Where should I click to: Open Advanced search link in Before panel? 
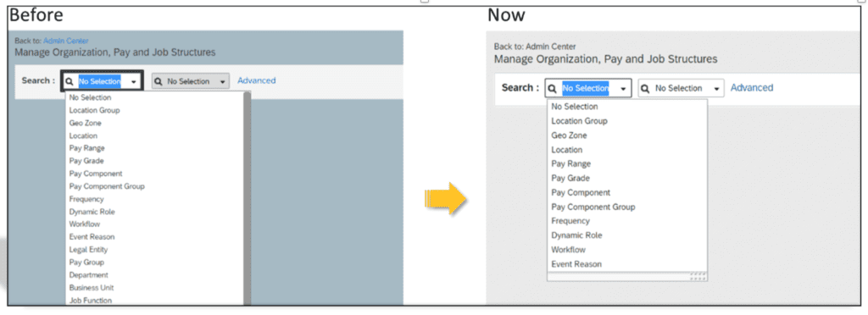(256, 80)
